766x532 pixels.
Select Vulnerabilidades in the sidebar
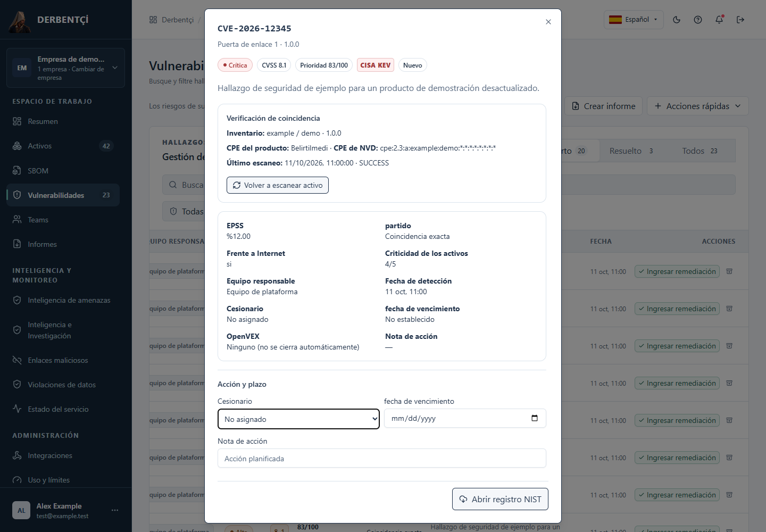63,195
